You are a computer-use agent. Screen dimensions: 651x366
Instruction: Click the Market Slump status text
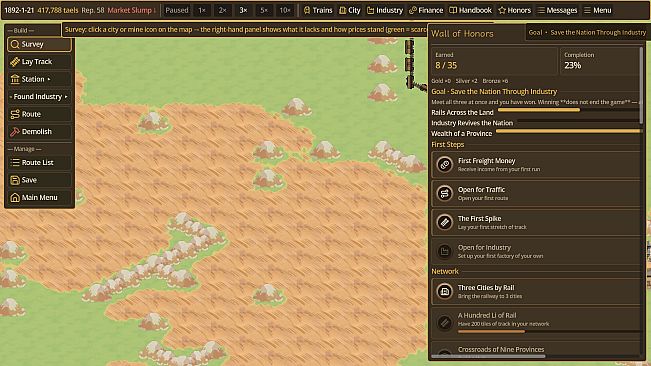(x=130, y=10)
